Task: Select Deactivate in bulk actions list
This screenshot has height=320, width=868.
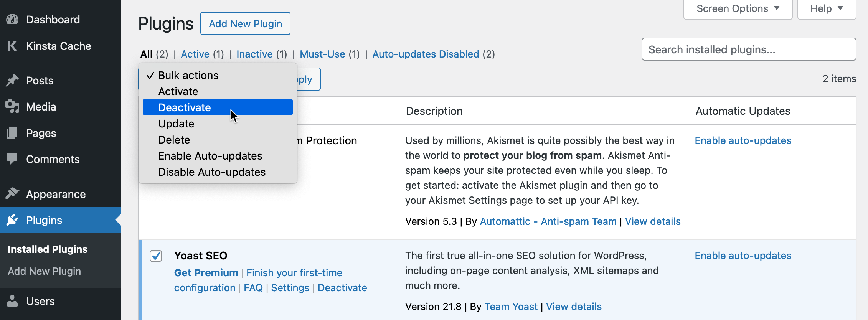Action: click(218, 107)
